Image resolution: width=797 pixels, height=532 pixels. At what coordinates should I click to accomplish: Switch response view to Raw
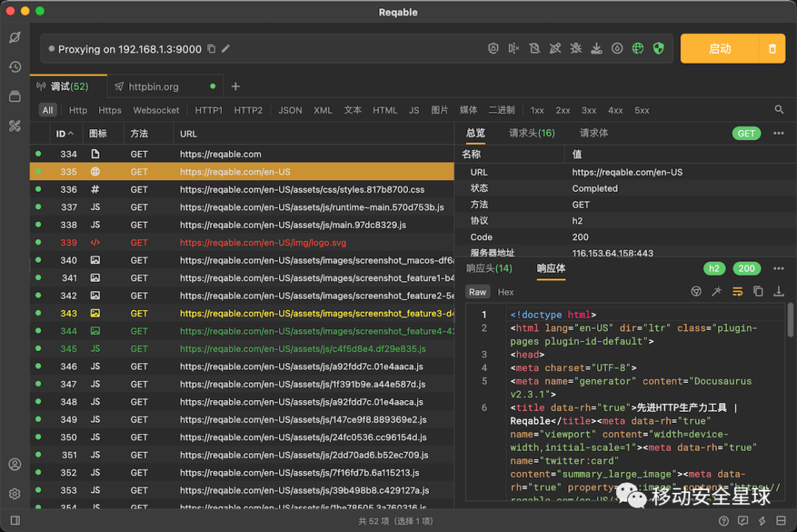477,291
